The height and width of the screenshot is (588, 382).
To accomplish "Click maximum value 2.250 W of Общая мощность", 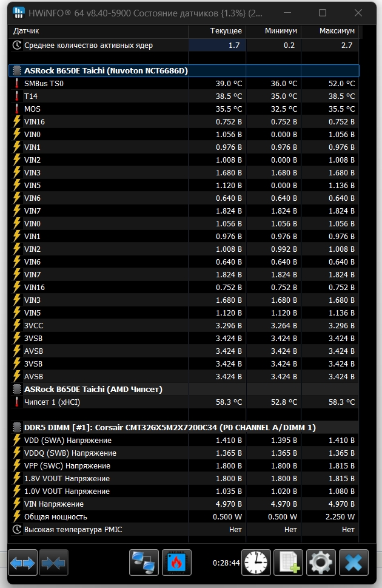I will tap(340, 517).
